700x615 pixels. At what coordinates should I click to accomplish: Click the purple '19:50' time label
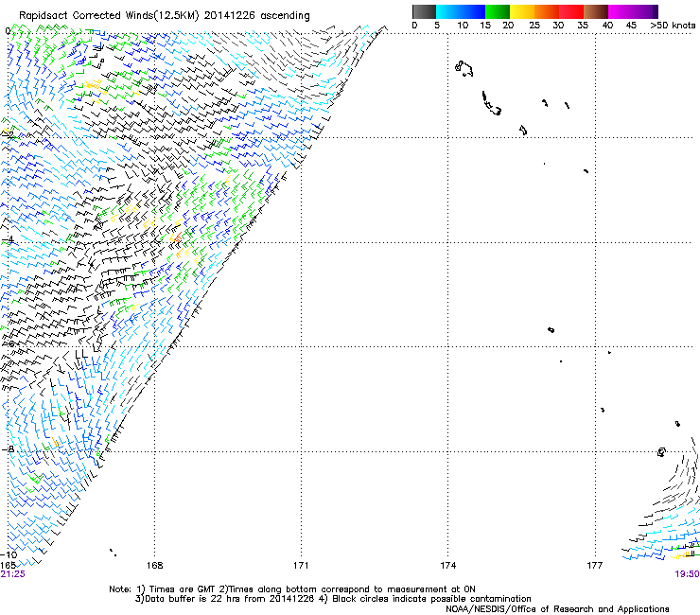point(687,574)
